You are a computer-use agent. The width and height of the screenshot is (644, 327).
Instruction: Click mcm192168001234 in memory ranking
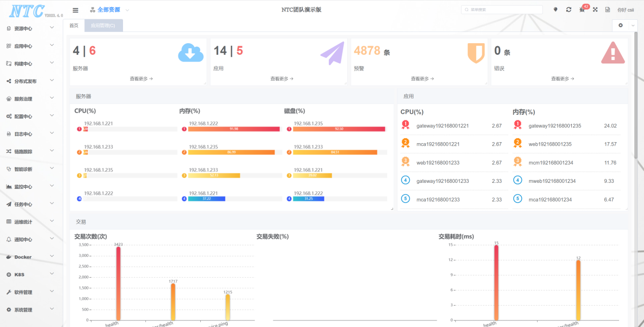pyautogui.click(x=551, y=163)
